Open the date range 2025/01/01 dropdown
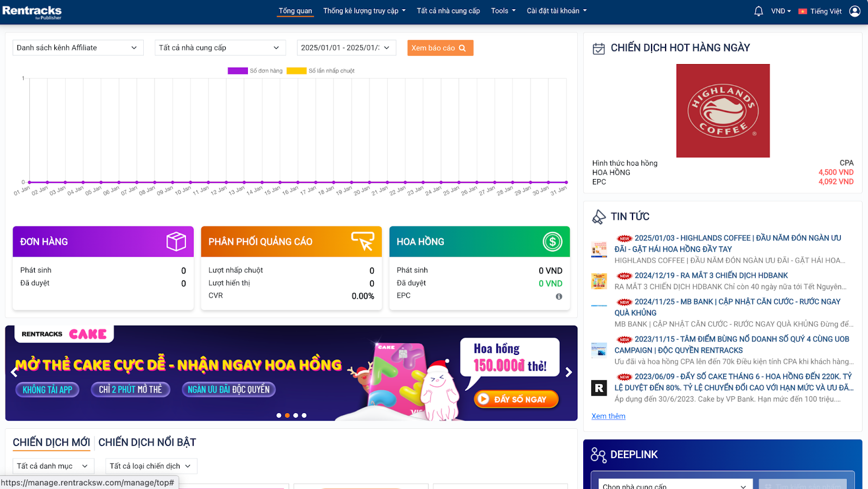This screenshot has height=489, width=868. click(346, 48)
